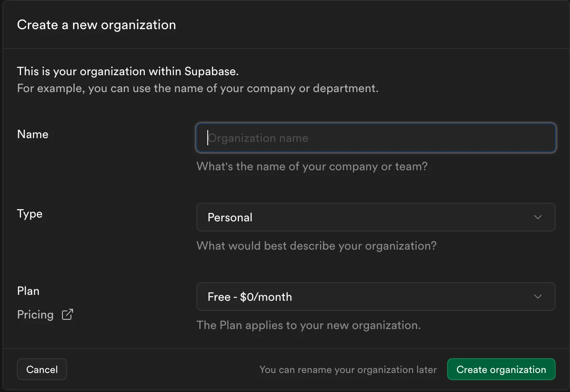Viewport: 570px width, 392px height.
Task: Expand the organization Type selection menu
Action: tap(376, 217)
